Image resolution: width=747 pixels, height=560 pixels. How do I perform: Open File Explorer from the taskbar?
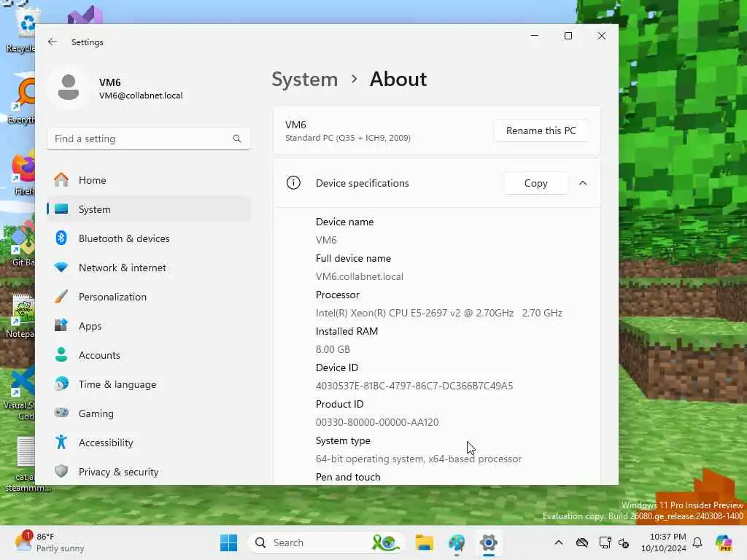(x=424, y=542)
